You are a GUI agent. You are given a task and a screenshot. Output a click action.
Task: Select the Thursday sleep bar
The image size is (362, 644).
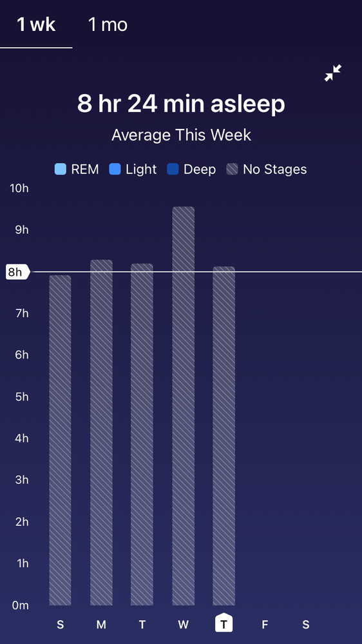click(224, 436)
